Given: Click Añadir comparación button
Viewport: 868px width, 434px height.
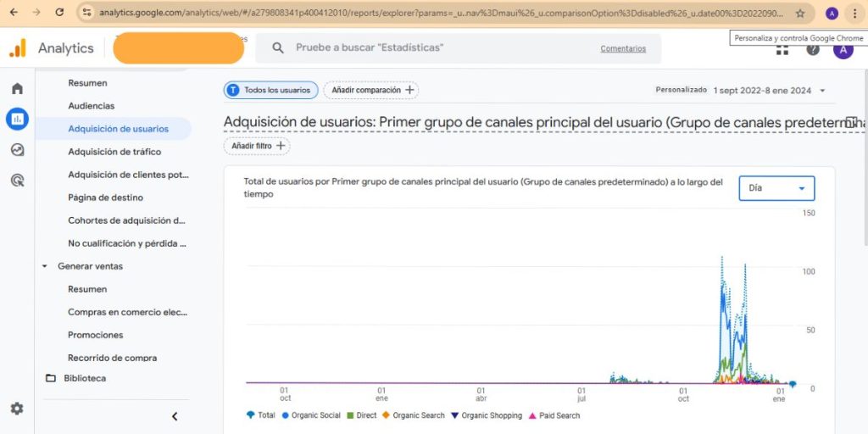Looking at the screenshot, I should (x=371, y=90).
